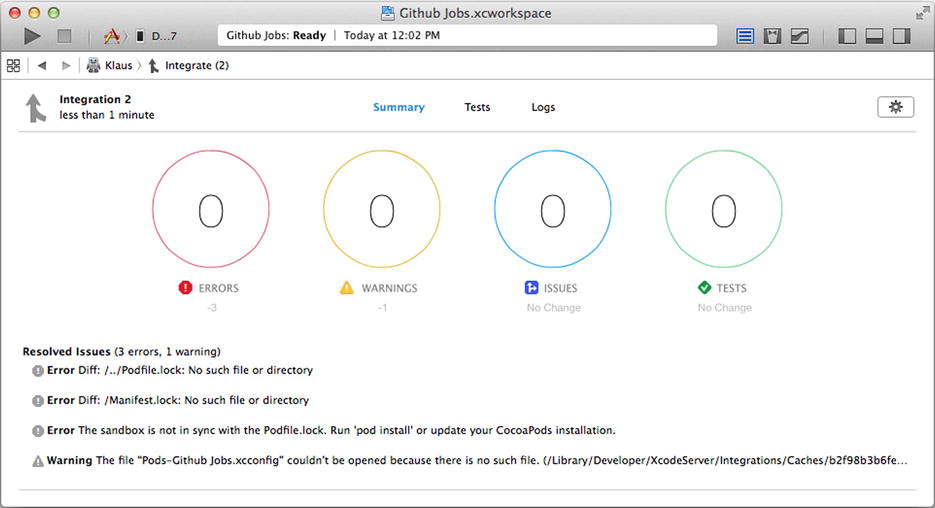The image size is (935, 508).
Task: Toggle the Debug area panel
Action: pos(874,36)
